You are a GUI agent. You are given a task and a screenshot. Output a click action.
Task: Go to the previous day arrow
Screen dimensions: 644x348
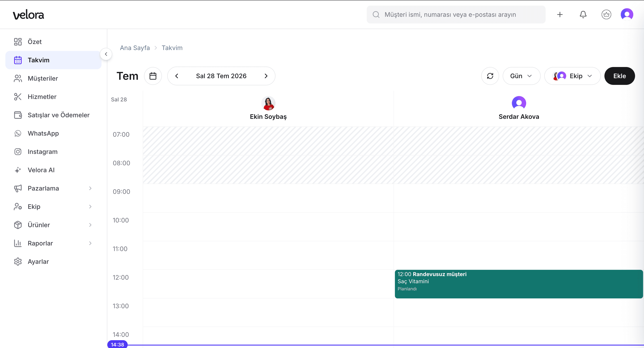point(177,76)
